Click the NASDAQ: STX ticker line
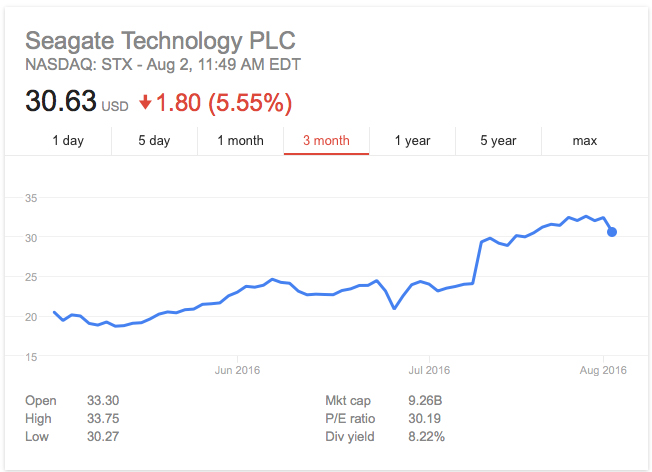The width and height of the screenshot is (652, 472). (x=163, y=64)
